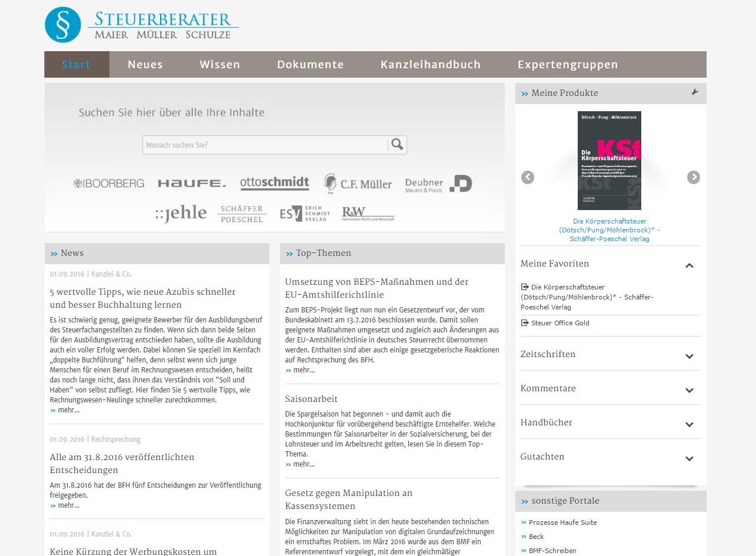Screen dimensions: 756x556
Task: Click the 'Wonach suchen Sie?' search field
Action: [x=265, y=145]
